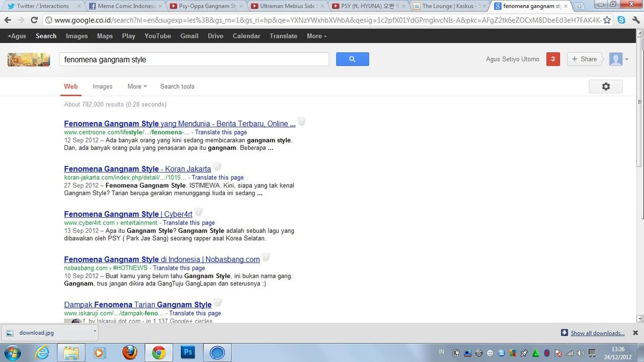
Task: Open Dampak Fenomena Tarian Gangnam Style link
Action: click(138, 305)
